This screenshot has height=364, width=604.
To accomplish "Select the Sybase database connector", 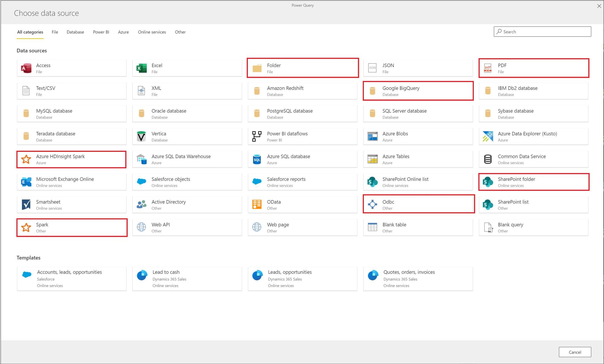I will (x=534, y=114).
